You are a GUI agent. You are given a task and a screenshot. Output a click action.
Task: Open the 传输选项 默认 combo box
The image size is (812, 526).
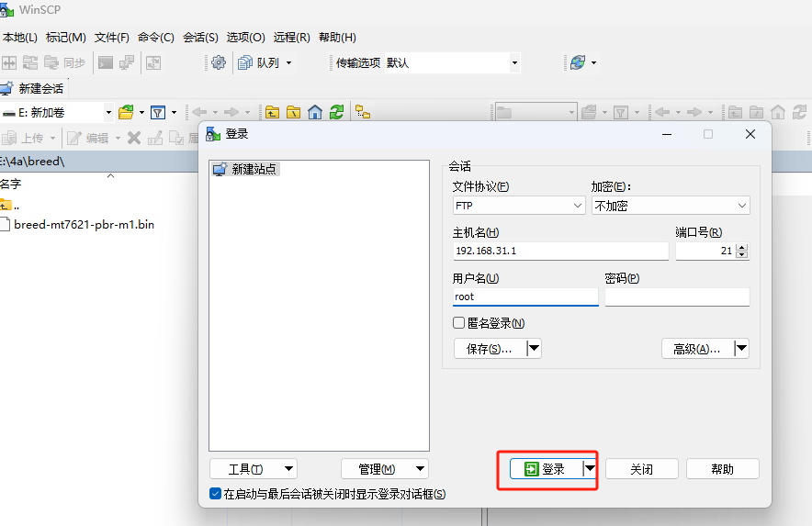tap(452, 62)
